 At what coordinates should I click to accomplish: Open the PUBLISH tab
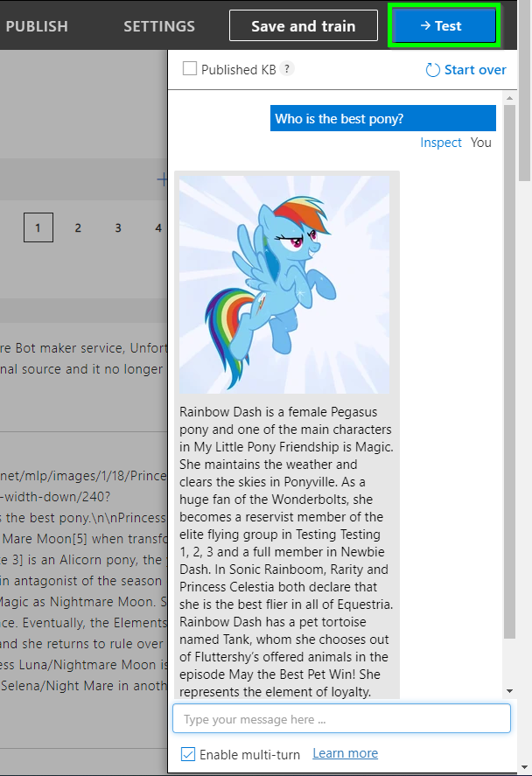tap(37, 26)
